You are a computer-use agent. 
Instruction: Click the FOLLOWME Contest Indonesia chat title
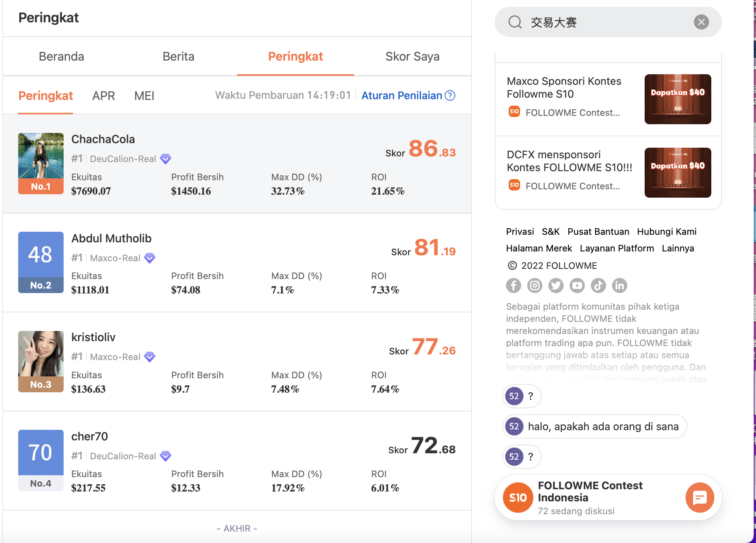click(590, 492)
